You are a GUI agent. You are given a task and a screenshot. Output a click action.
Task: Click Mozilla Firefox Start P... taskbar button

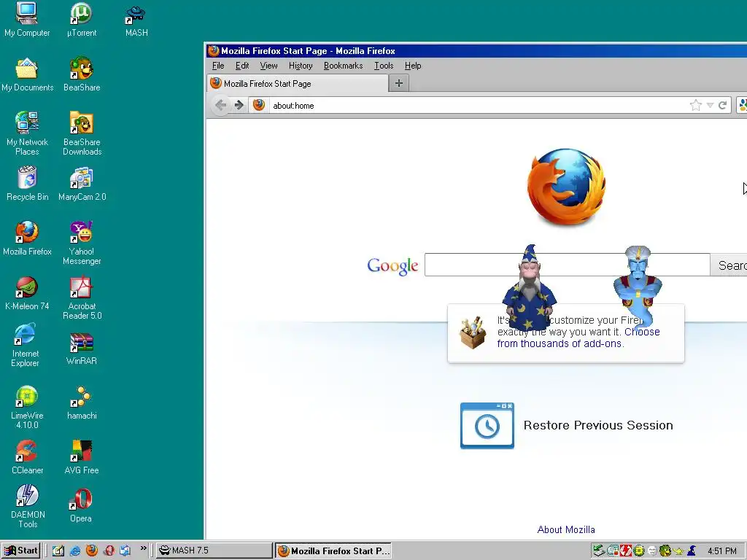click(333, 551)
